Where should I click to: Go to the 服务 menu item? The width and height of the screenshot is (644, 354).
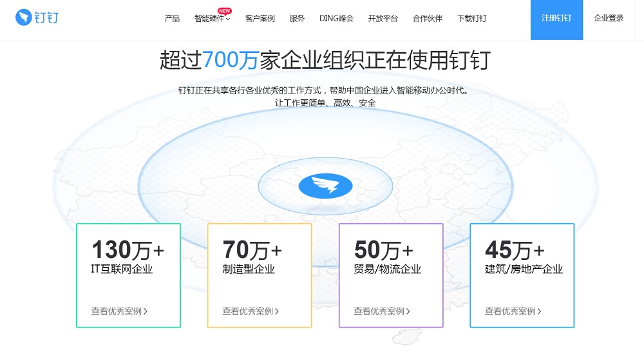click(297, 18)
